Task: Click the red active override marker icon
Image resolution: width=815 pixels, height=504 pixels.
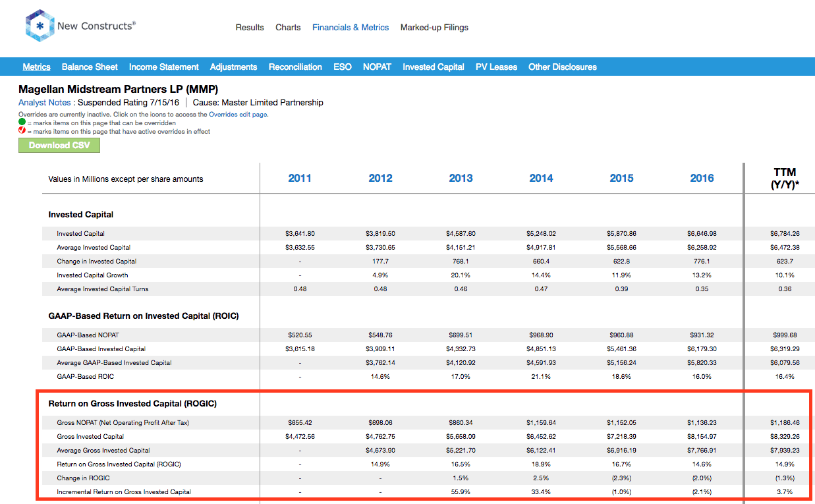Action: 22,130
